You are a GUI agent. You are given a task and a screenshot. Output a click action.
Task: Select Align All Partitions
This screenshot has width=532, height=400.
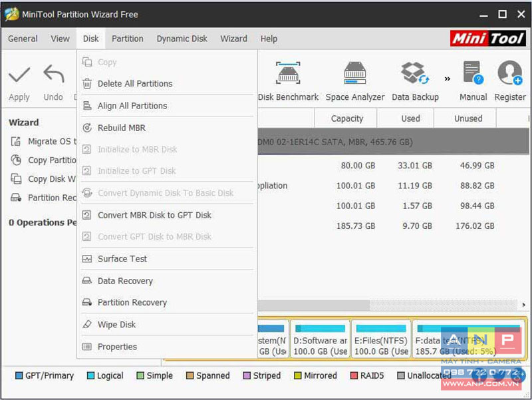point(167,106)
